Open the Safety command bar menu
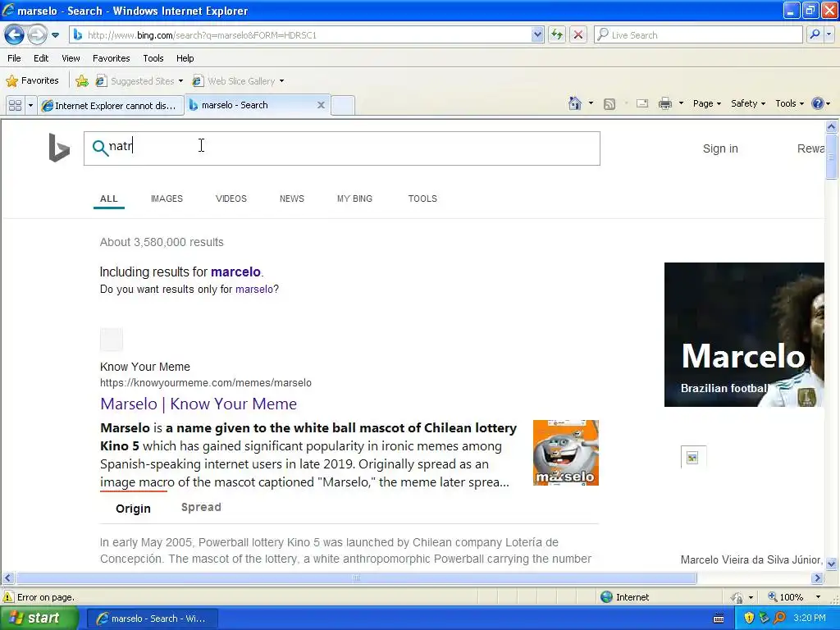The width and height of the screenshot is (840, 630). pyautogui.click(x=748, y=103)
